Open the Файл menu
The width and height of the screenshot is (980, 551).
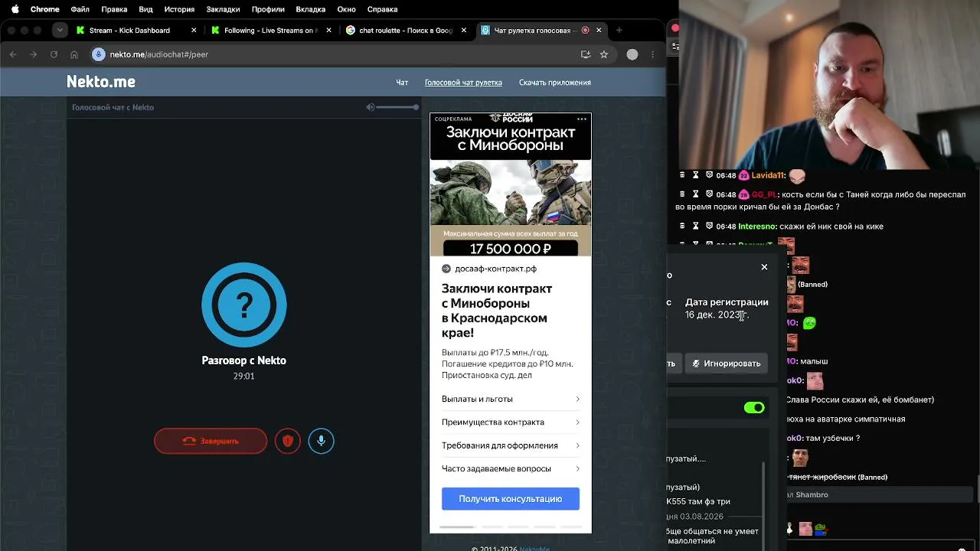pos(80,9)
